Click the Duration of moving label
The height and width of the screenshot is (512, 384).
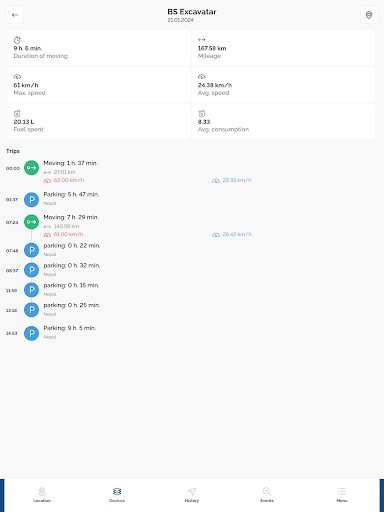click(40, 56)
